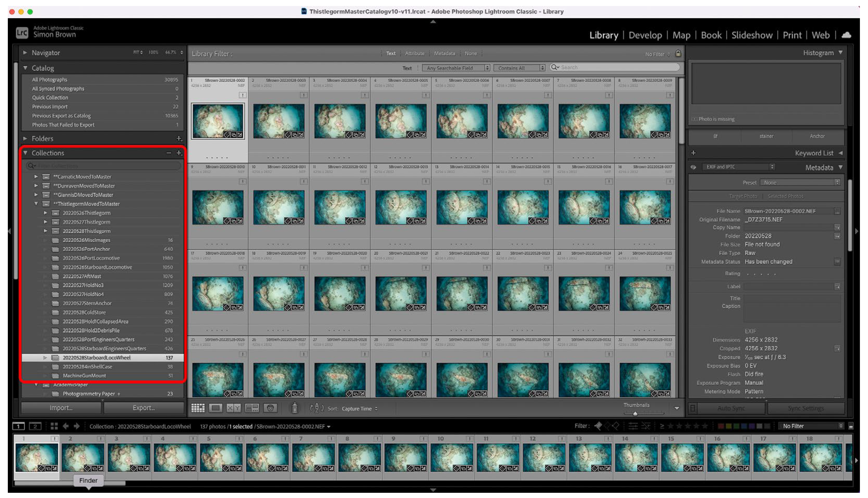Open the Develop module
The height and width of the screenshot is (498, 868).
(645, 35)
